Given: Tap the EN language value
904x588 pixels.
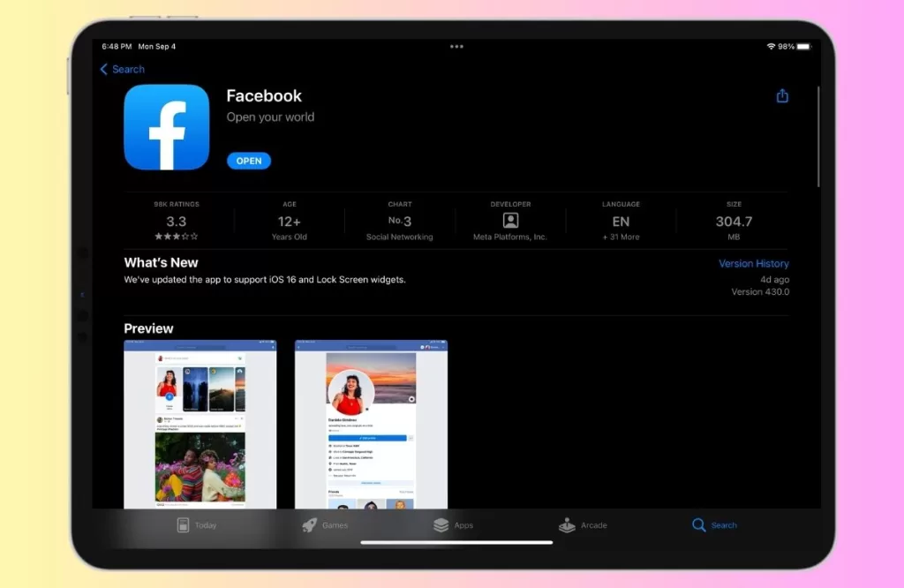Looking at the screenshot, I should pos(621,222).
